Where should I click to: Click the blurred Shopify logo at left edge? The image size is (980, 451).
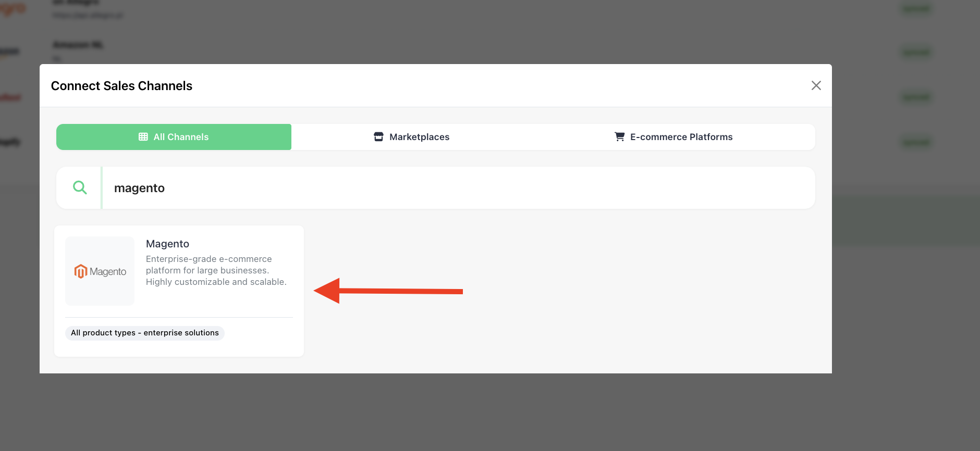coord(10,142)
